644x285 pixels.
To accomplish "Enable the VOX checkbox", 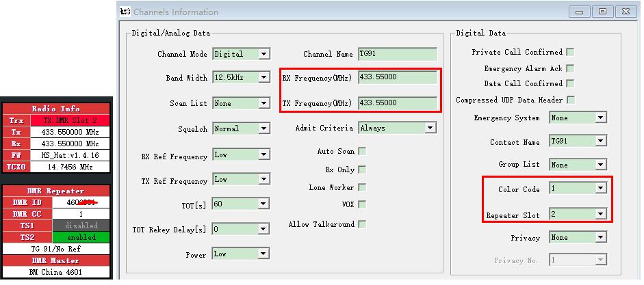I will click(x=362, y=204).
